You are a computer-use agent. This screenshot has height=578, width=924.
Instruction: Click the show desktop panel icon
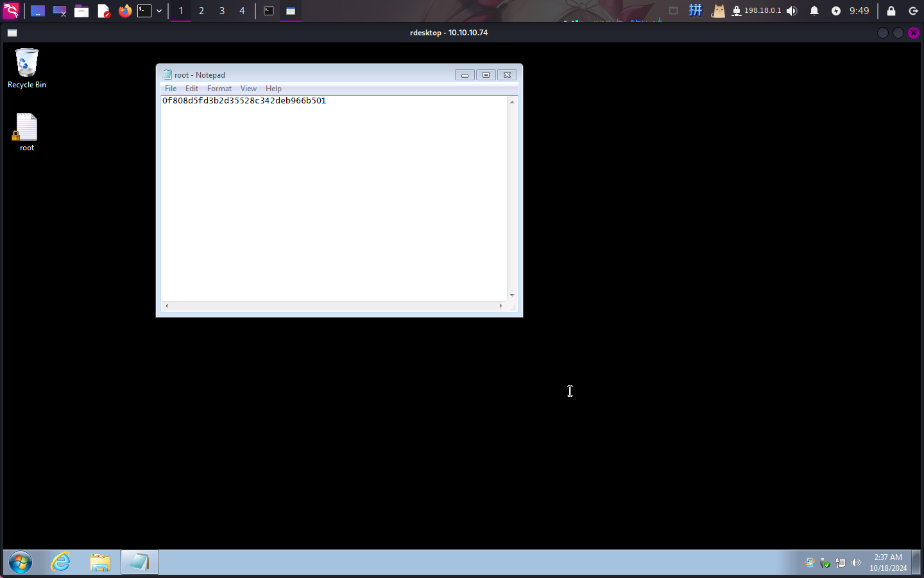38,11
